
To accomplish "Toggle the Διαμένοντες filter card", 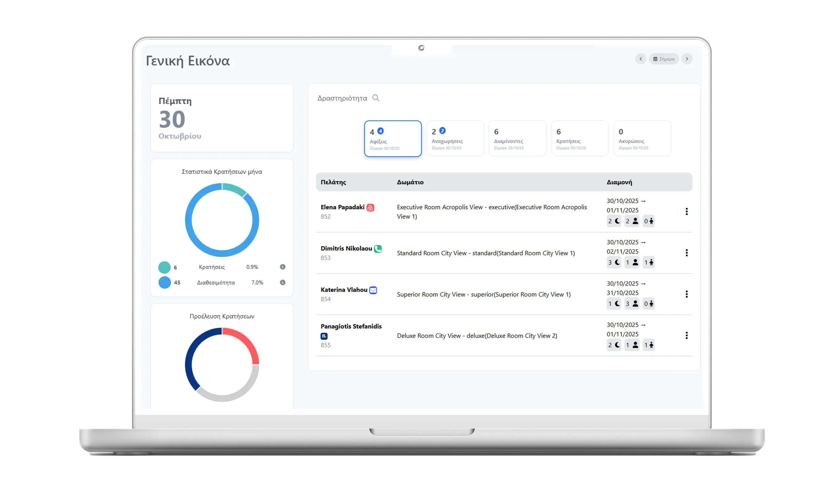I will point(517,139).
